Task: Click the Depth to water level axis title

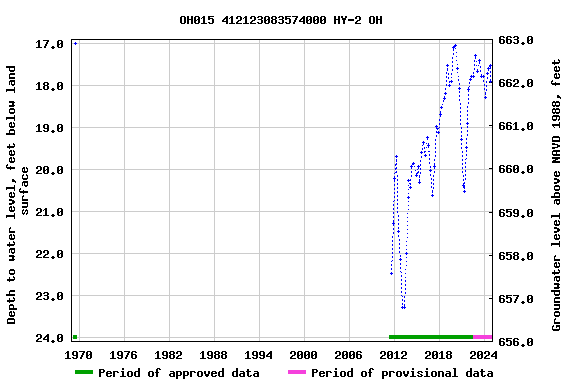Action: click(x=17, y=195)
